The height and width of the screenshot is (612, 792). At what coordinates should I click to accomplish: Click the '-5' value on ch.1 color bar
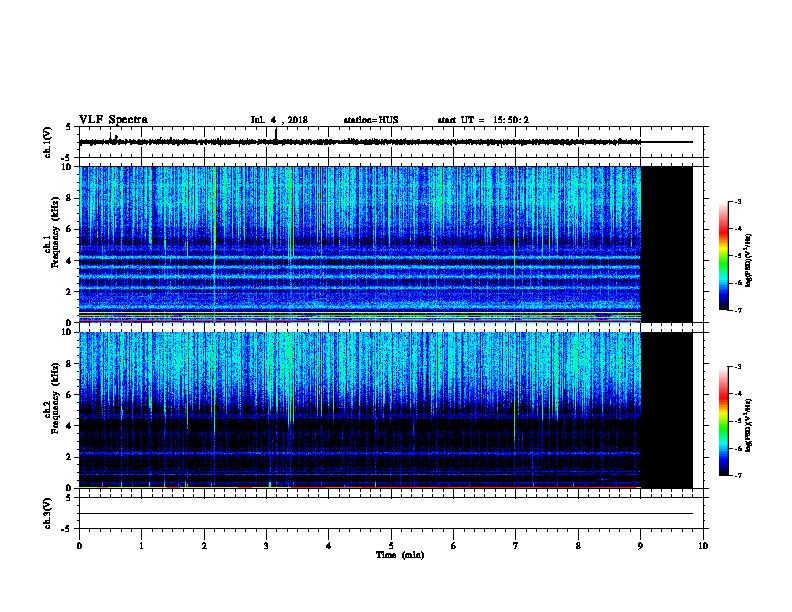(737, 256)
